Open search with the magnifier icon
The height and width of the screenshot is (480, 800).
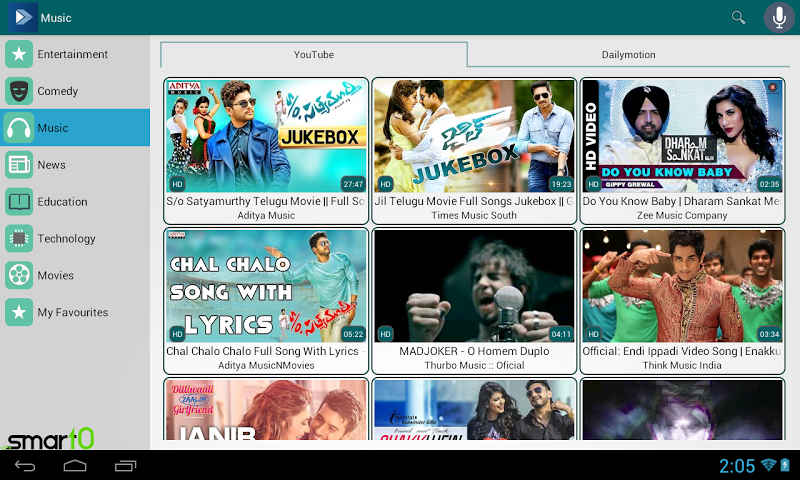(738, 17)
